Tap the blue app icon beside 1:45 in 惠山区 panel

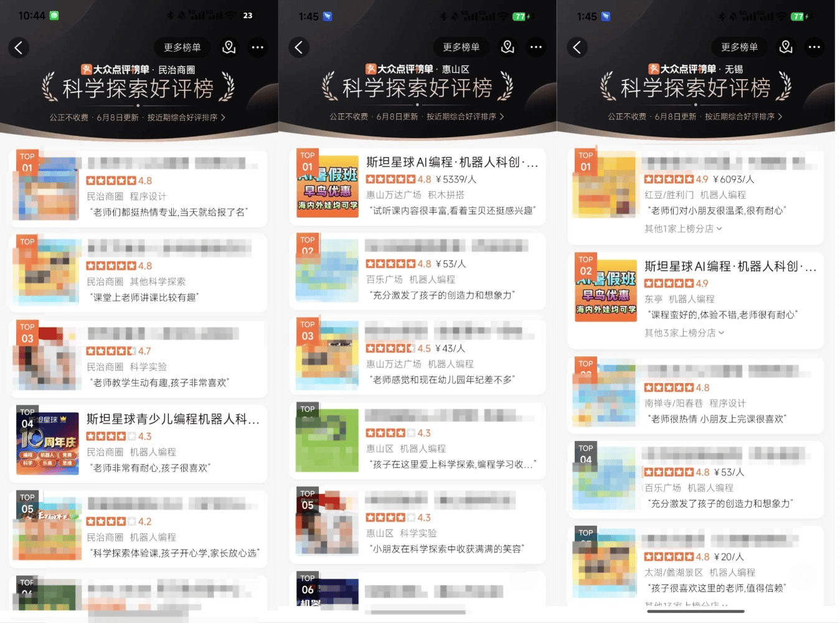coord(328,16)
